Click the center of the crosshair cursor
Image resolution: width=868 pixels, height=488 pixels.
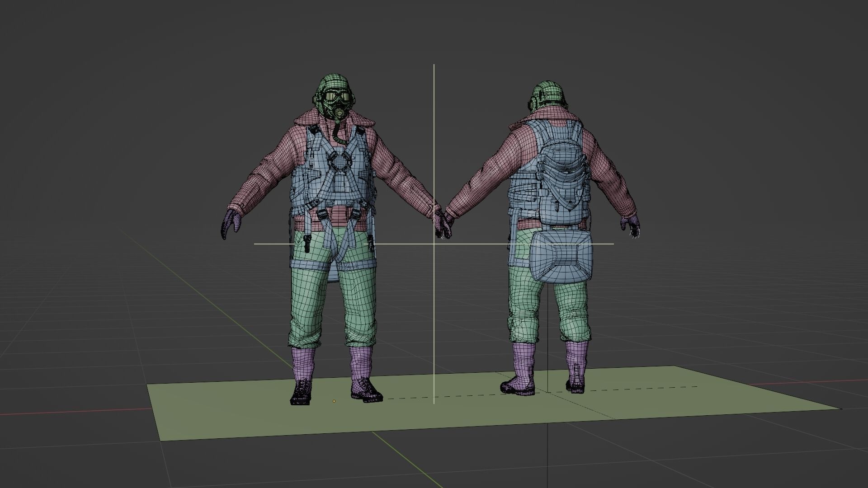434,244
